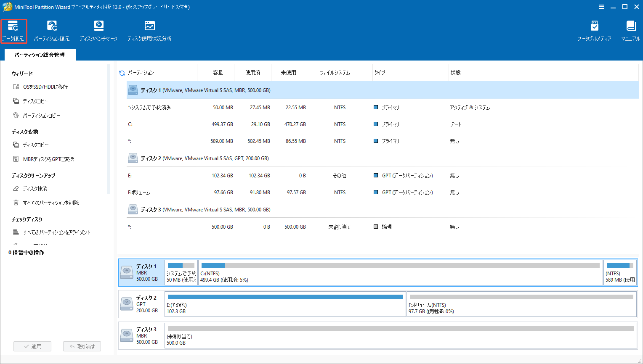The image size is (643, 364).
Task: Click the 適用 (Apply) button
Action: (x=32, y=346)
